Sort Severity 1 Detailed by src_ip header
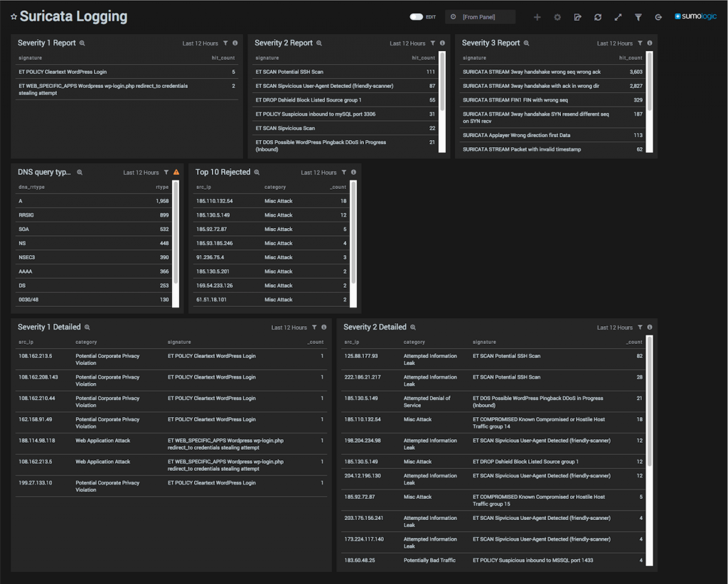 [26, 342]
